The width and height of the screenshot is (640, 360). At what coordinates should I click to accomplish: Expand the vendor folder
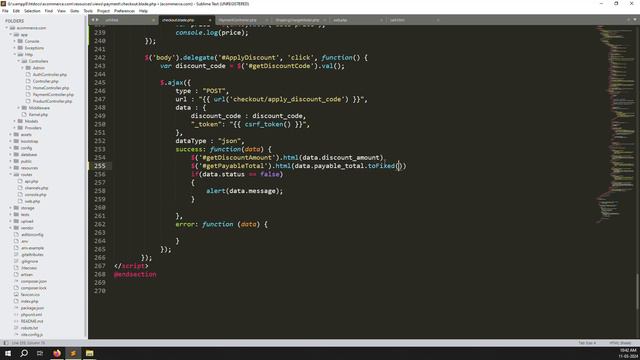[11, 228]
